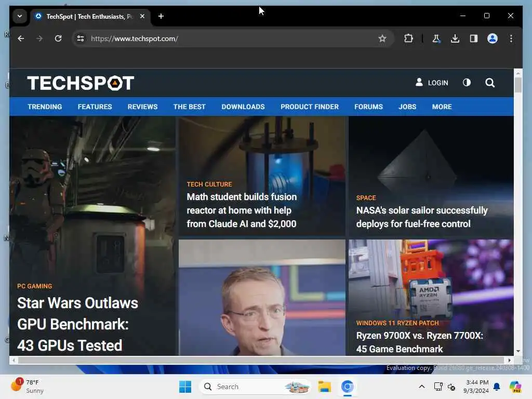The image size is (532, 399).
Task: Show hidden system tray icons chevron
Action: [x=422, y=387]
